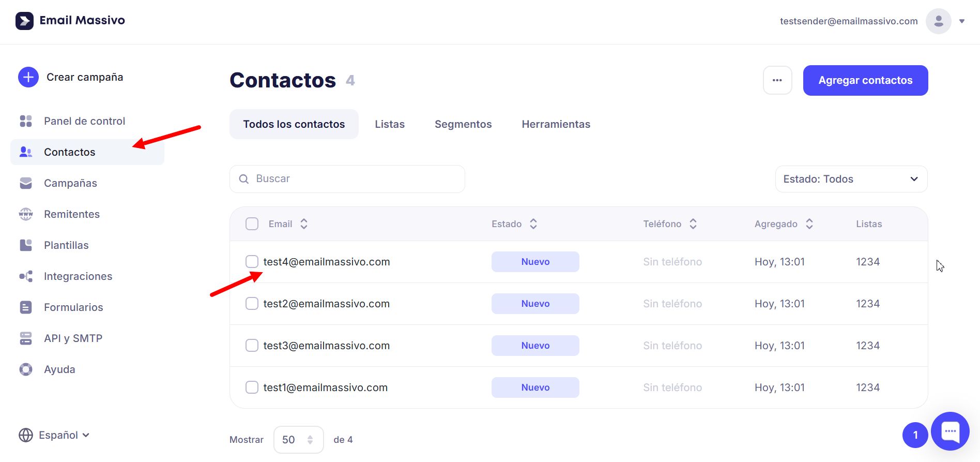
Task: Click the Remitentes globe icon
Action: (26, 214)
